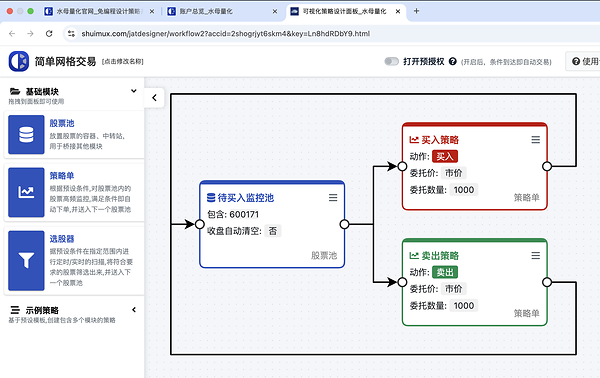Click the 水母量化 logo in header
600x378 pixels.
coord(19,61)
